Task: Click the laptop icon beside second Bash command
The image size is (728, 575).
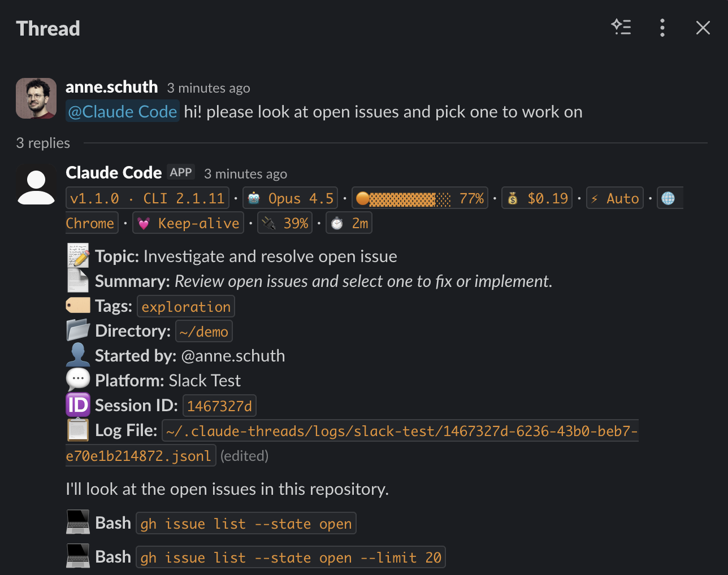Action: [x=78, y=556]
